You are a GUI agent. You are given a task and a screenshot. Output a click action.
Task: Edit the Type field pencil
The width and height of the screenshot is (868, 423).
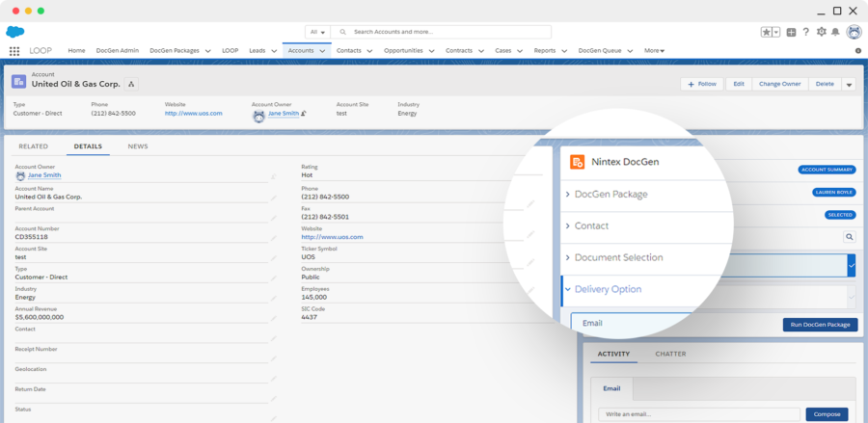click(274, 278)
